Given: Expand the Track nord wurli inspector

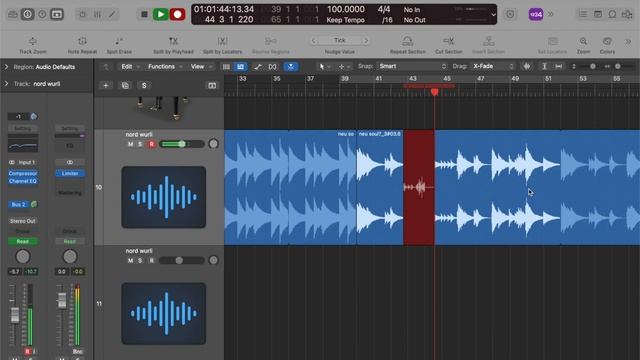Looking at the screenshot, I should [x=6, y=84].
